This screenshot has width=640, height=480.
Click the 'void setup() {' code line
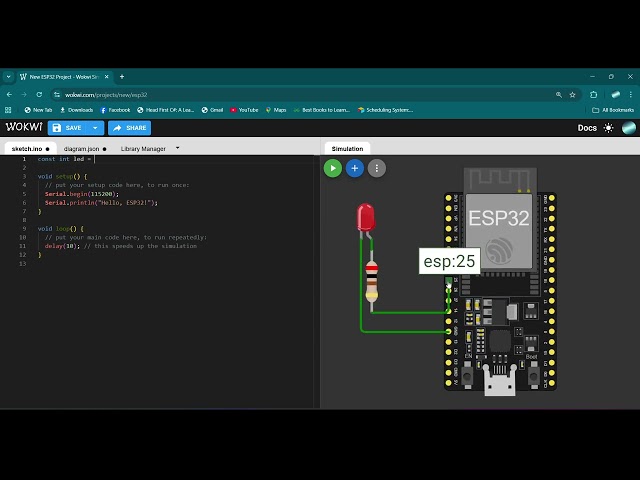coord(62,176)
